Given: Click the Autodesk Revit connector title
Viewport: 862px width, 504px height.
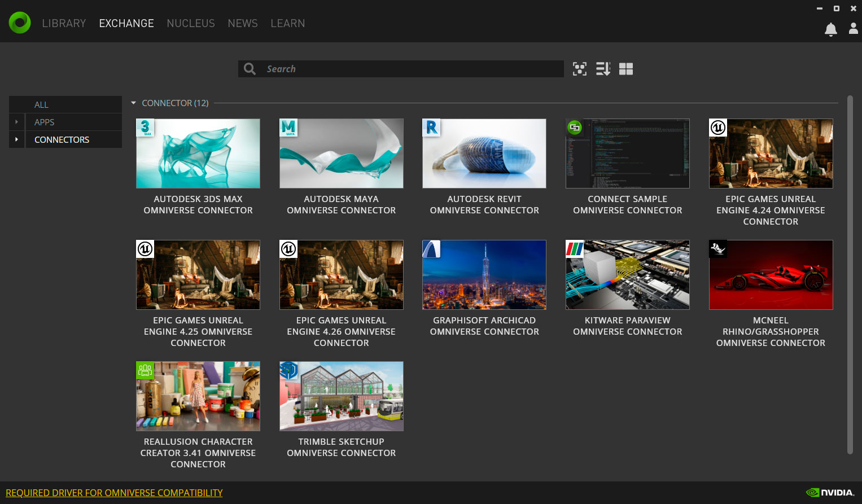Looking at the screenshot, I should (484, 205).
